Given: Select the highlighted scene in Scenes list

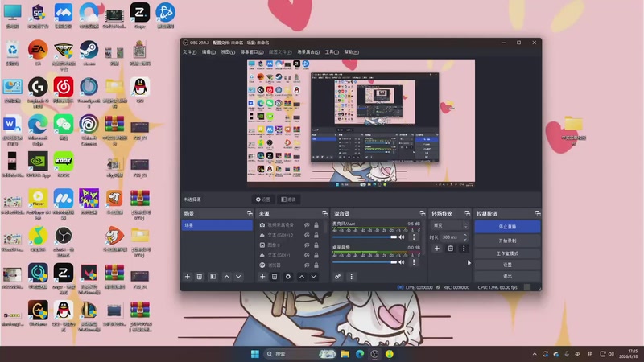Looking at the screenshot, I should click(x=217, y=225).
